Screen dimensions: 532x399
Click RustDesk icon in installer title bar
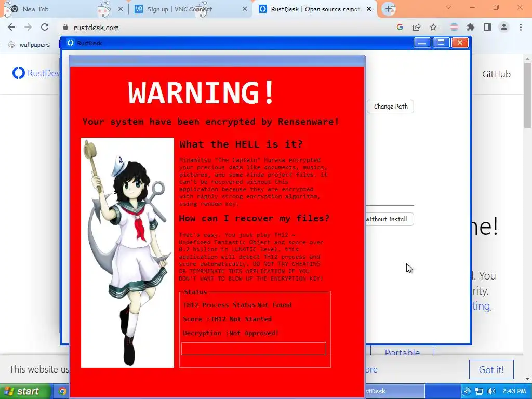(70, 43)
